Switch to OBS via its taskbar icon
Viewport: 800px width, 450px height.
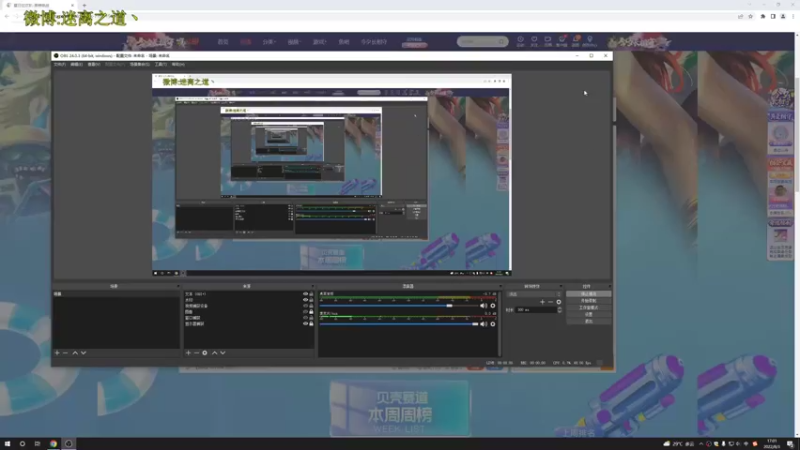pos(68,444)
